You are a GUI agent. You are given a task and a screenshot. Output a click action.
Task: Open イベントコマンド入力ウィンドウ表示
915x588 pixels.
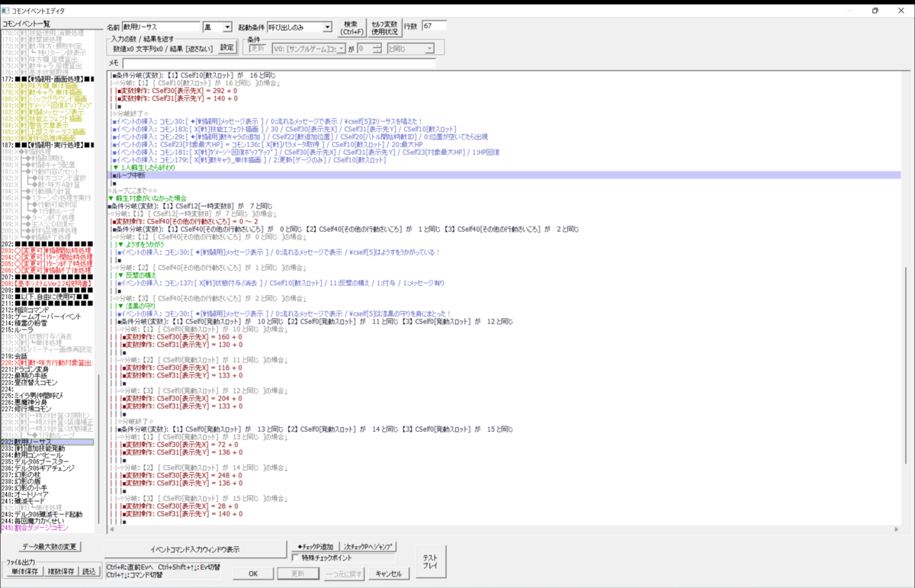pyautogui.click(x=194, y=549)
